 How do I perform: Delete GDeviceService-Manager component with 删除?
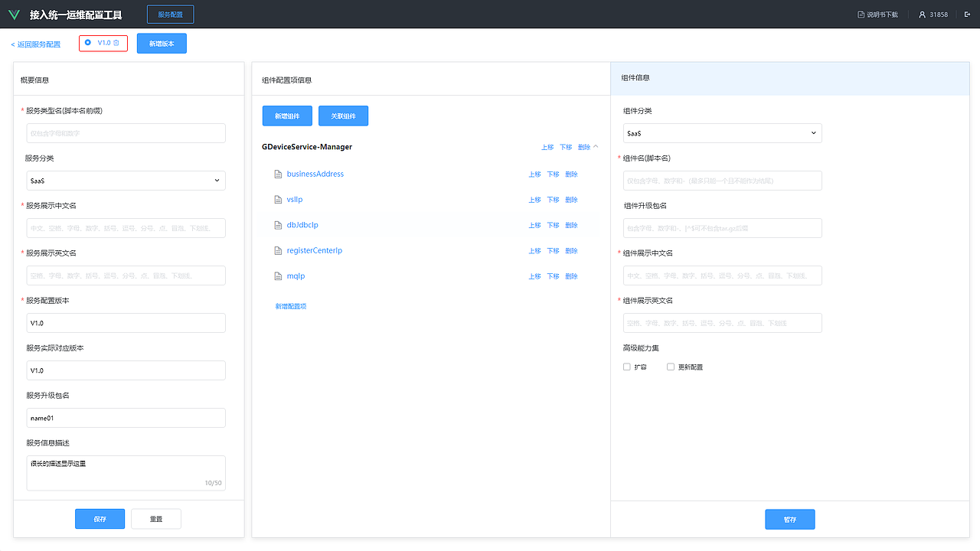(584, 147)
